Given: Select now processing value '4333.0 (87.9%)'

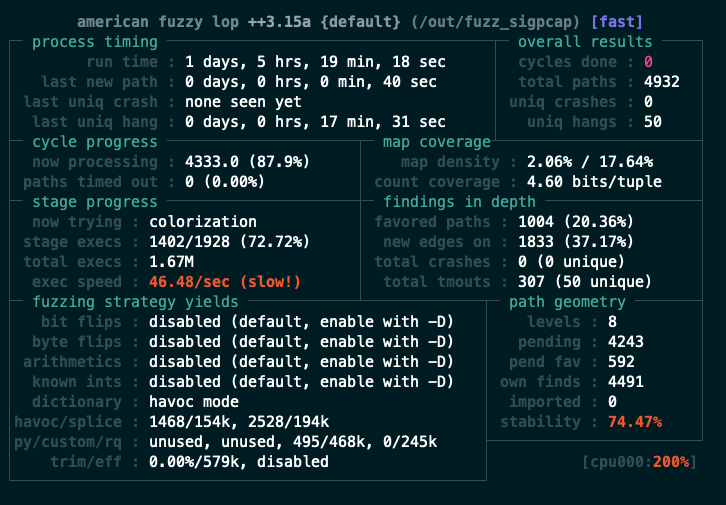Looking at the screenshot, I should (247, 162).
